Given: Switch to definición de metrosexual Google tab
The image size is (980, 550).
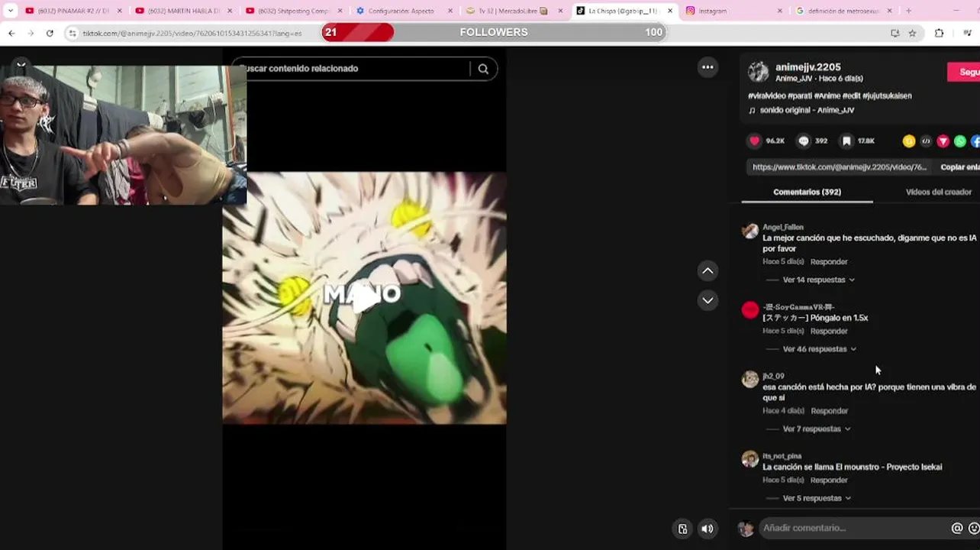Looking at the screenshot, I should (843, 11).
